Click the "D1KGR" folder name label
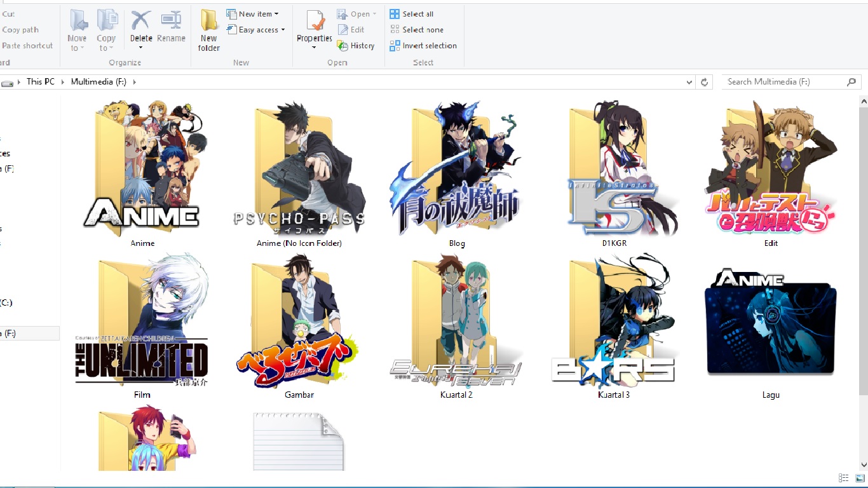This screenshot has width=868, height=488. click(614, 243)
